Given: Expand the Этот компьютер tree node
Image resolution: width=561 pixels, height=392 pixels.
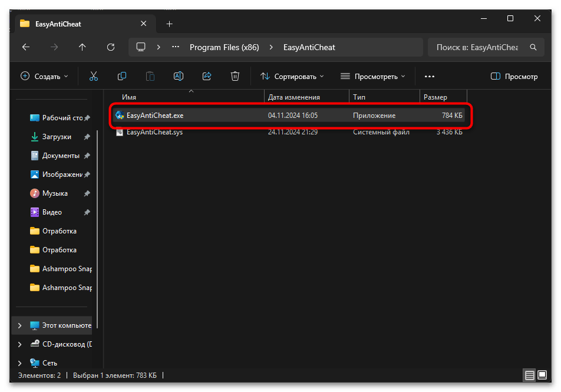Looking at the screenshot, I should coord(19,325).
